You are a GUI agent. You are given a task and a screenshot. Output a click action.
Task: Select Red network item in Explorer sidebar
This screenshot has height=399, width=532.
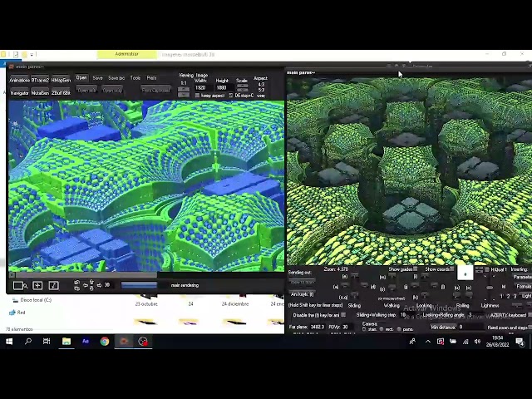(17, 313)
